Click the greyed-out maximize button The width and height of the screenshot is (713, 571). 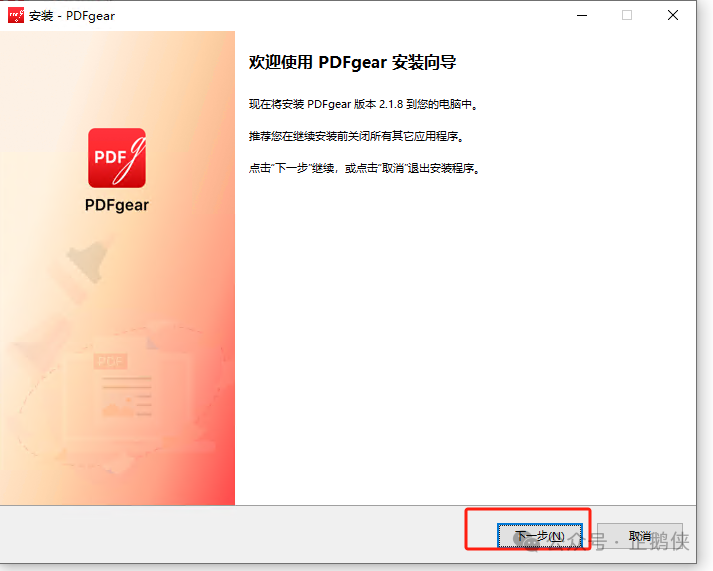[627, 15]
